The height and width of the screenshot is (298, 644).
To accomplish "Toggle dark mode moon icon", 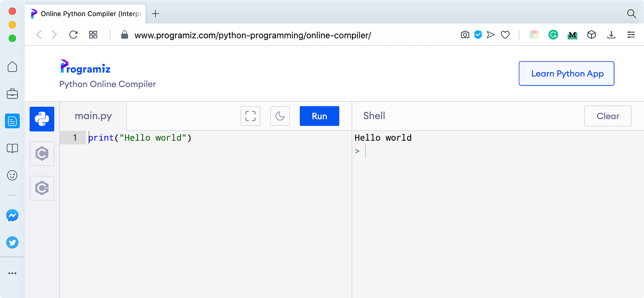I will pyautogui.click(x=280, y=116).
